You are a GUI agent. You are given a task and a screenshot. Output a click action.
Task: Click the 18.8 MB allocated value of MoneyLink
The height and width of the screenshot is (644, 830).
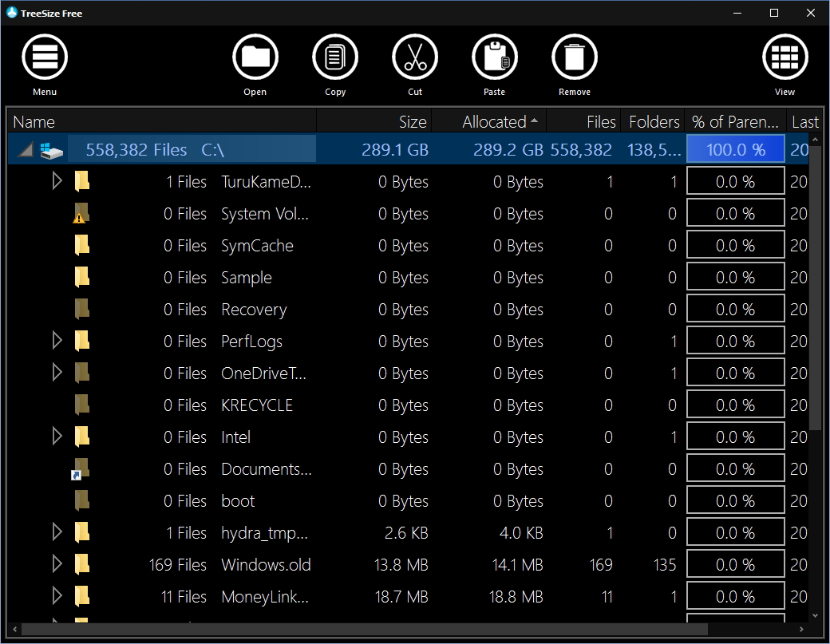(516, 597)
